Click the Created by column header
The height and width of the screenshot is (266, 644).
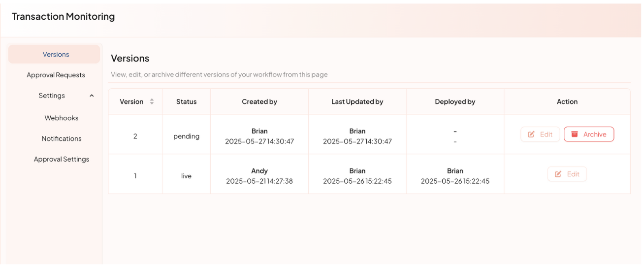tap(259, 101)
